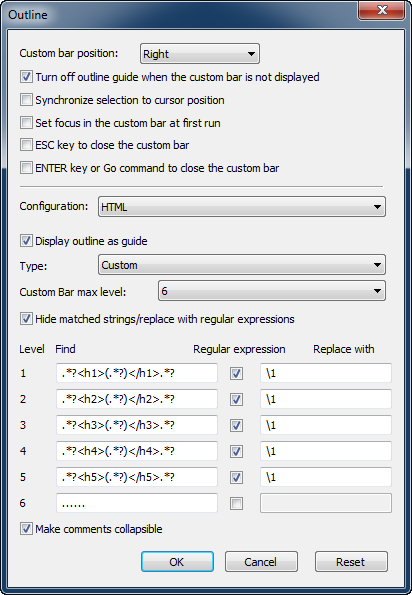This screenshot has width=412, height=595.
Task: Enable Synchronize selection to cursor position
Action: pyautogui.click(x=26, y=100)
